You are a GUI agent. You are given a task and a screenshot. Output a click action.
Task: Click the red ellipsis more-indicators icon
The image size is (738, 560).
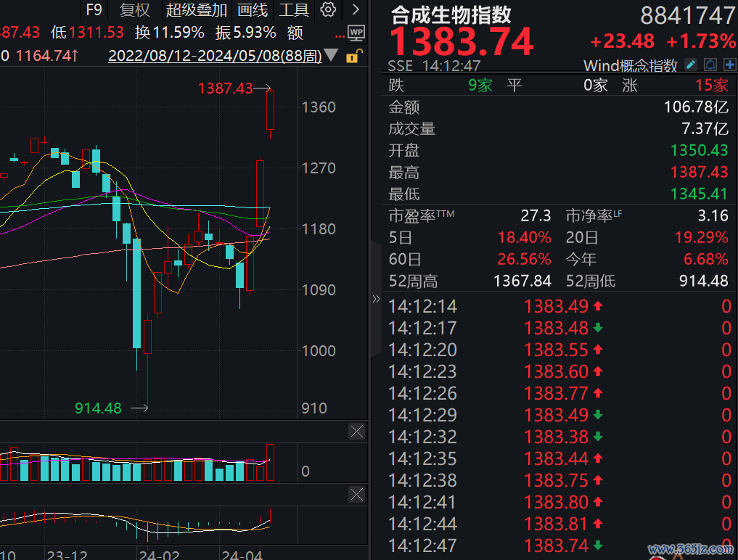(340, 36)
